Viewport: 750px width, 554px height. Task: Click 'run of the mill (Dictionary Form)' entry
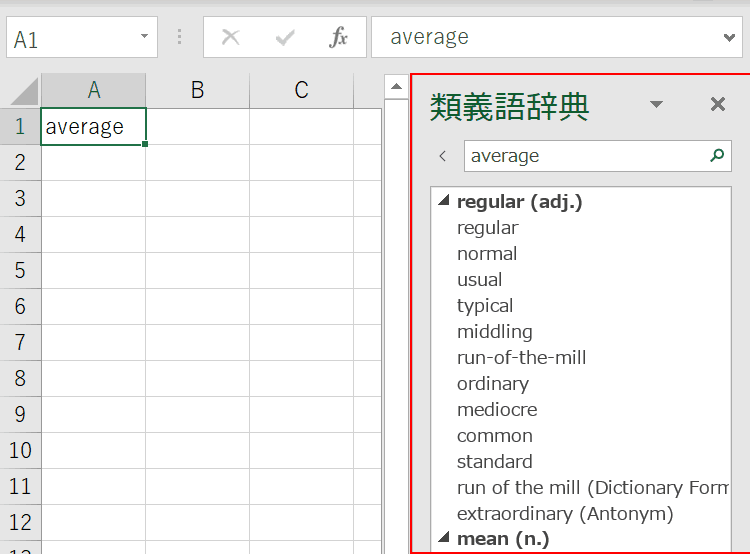pyautogui.click(x=593, y=488)
